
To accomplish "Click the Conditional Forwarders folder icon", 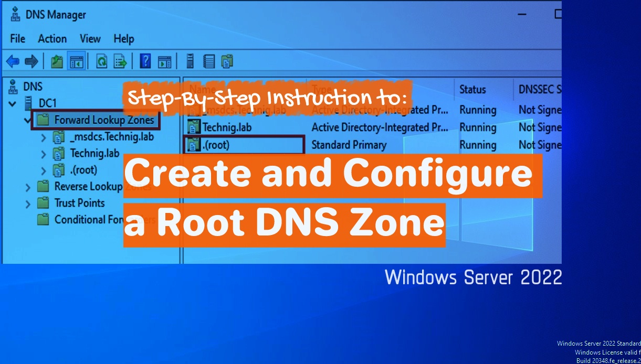I will (43, 219).
